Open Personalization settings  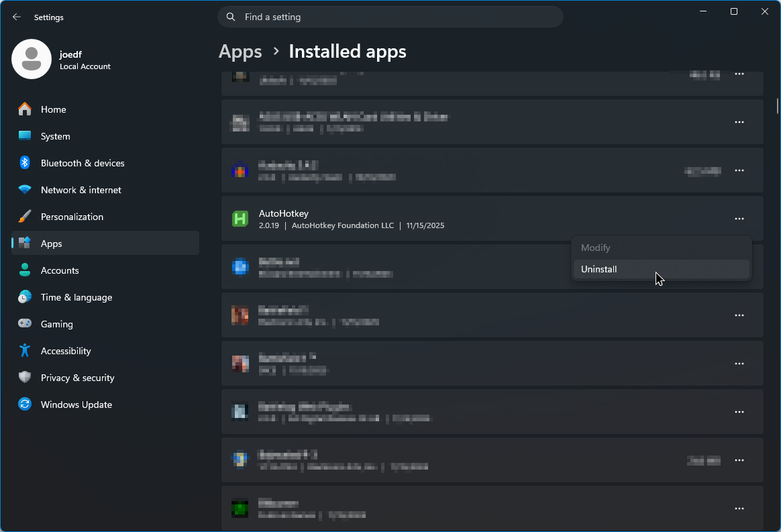[x=105, y=217]
